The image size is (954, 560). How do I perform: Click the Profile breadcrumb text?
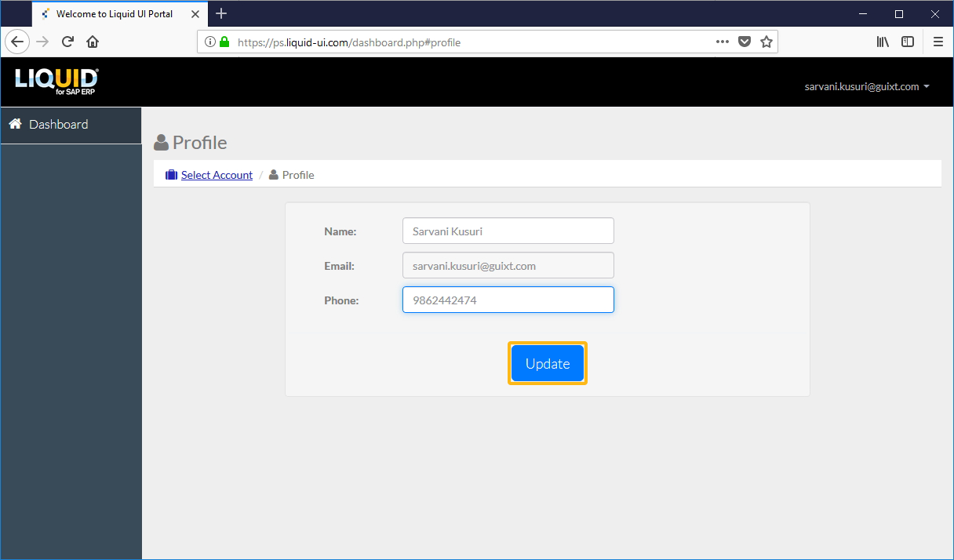[x=298, y=175]
